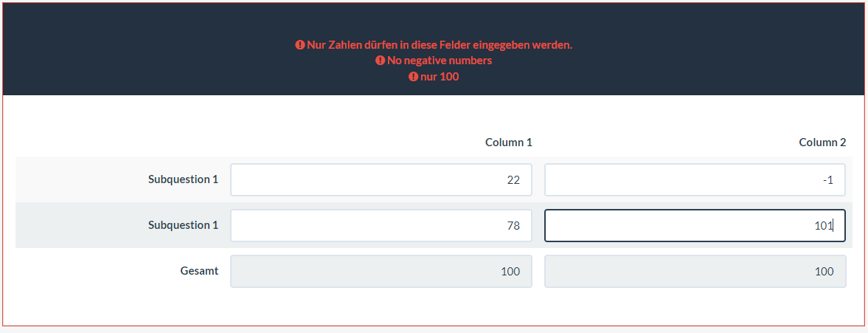
Task: Click the Column 1 header
Action: click(x=508, y=142)
